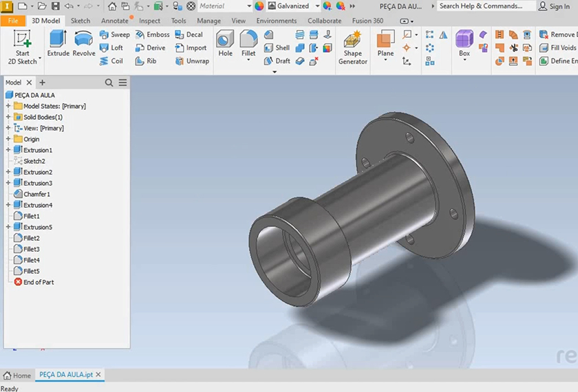Choose the Hole feature tool

pyautogui.click(x=225, y=43)
